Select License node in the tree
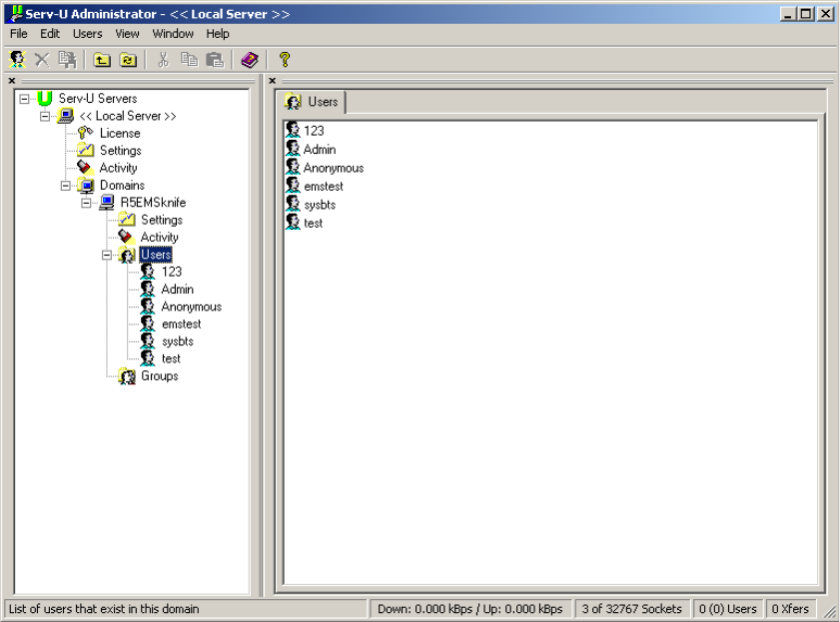This screenshot has height=622, width=840. [x=120, y=134]
